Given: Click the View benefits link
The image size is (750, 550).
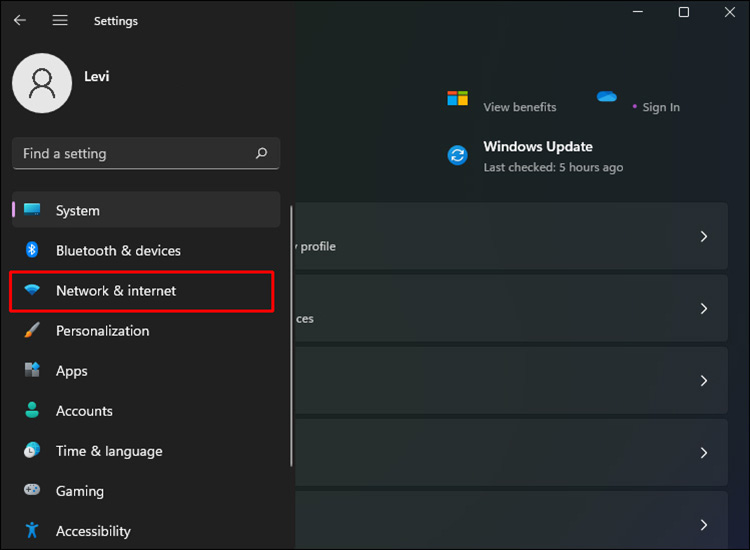Looking at the screenshot, I should [x=520, y=107].
